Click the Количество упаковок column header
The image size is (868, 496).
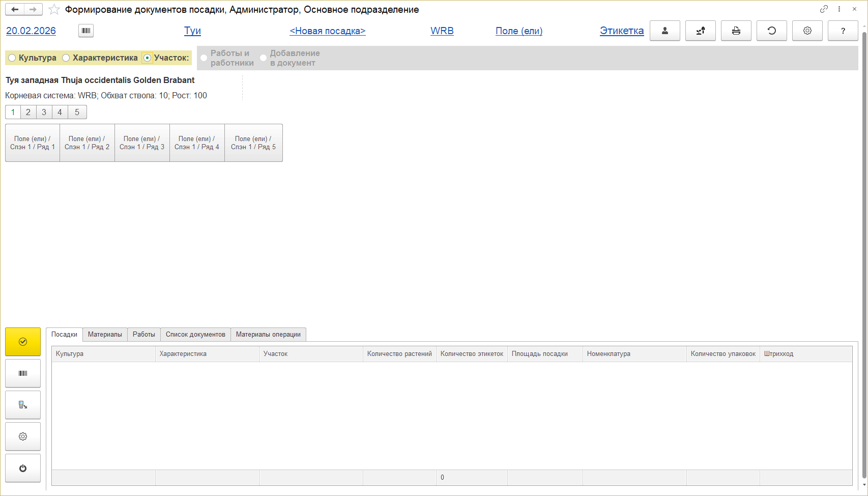click(724, 354)
